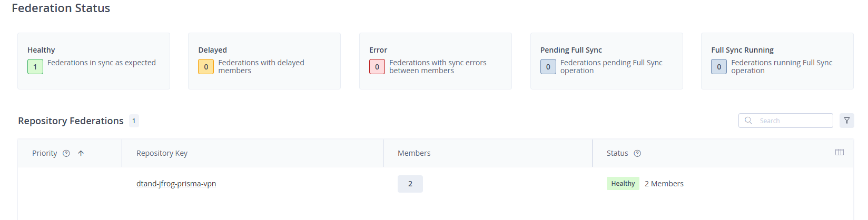Open the table column chooser icon
This screenshot has width=868, height=220.
click(x=840, y=152)
